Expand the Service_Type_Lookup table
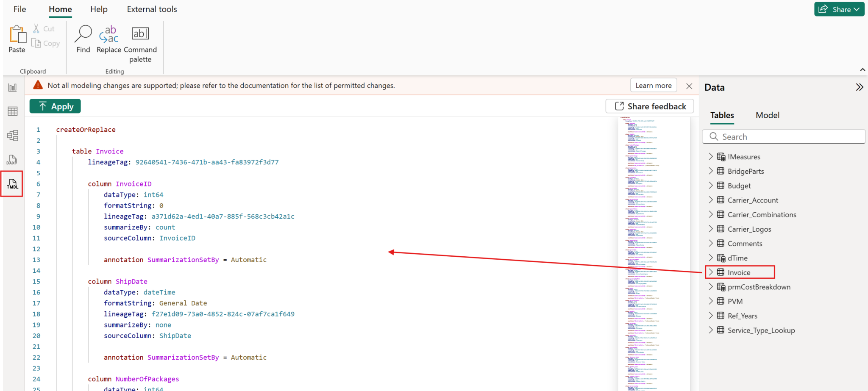 [x=711, y=330]
